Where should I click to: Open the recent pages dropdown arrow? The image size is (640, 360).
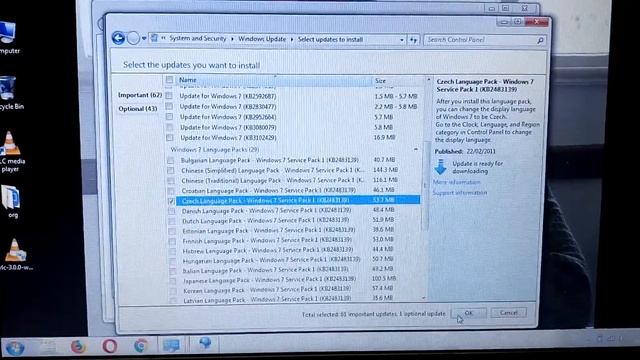(144, 39)
